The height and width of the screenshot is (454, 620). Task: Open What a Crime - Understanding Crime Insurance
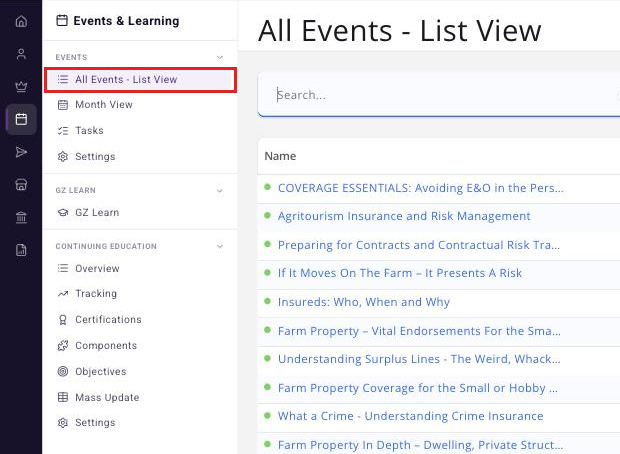[410, 416]
